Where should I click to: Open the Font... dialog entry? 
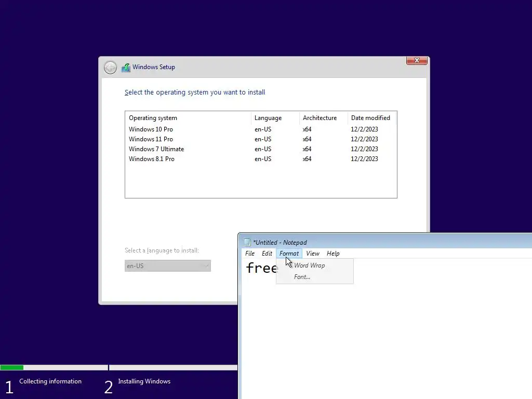point(314,277)
